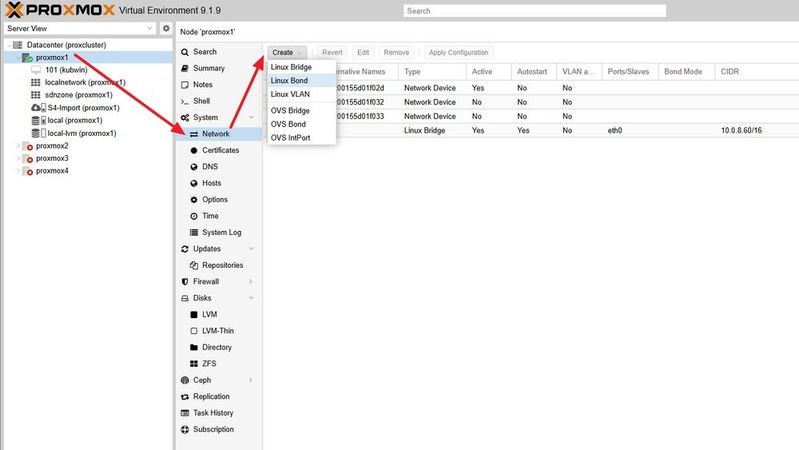Expand the proxmox4 tree node
This screenshot has height=450, width=799.
click(18, 171)
